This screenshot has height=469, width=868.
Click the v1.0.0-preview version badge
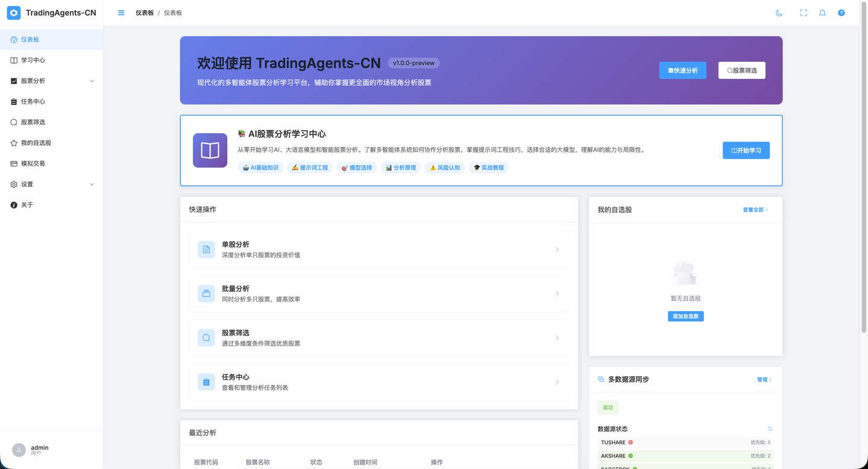[x=414, y=63]
